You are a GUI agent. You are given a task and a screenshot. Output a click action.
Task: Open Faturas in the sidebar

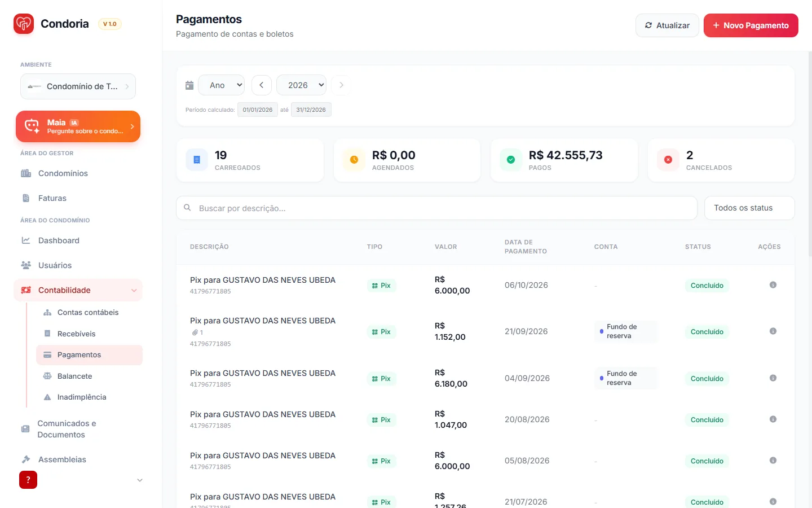(78, 198)
